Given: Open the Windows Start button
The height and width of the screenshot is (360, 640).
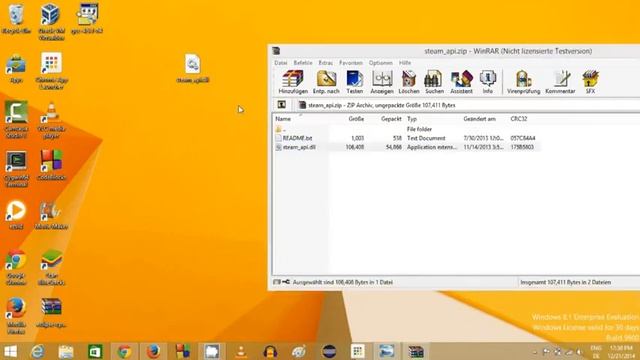Looking at the screenshot, I should [10, 351].
